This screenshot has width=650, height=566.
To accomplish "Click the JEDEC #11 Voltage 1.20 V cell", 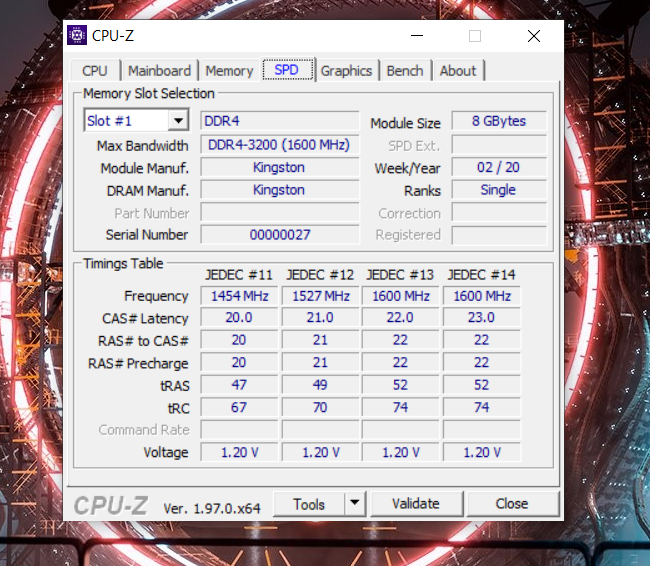I will (239, 452).
